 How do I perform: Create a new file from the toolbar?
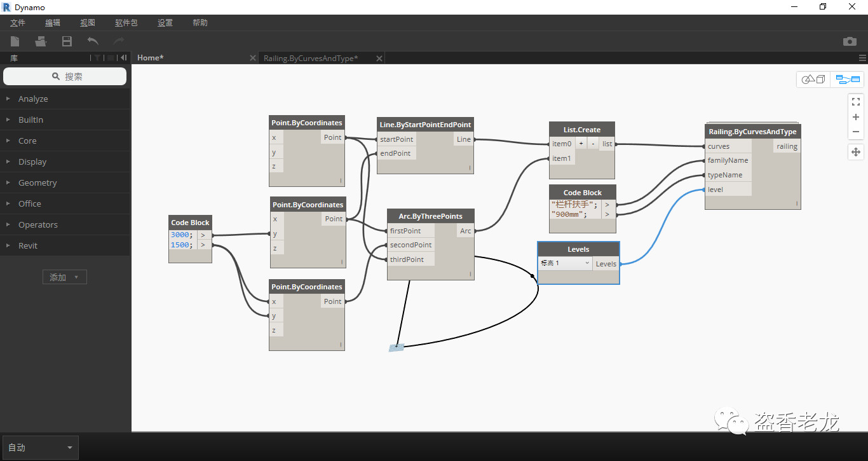click(15, 41)
